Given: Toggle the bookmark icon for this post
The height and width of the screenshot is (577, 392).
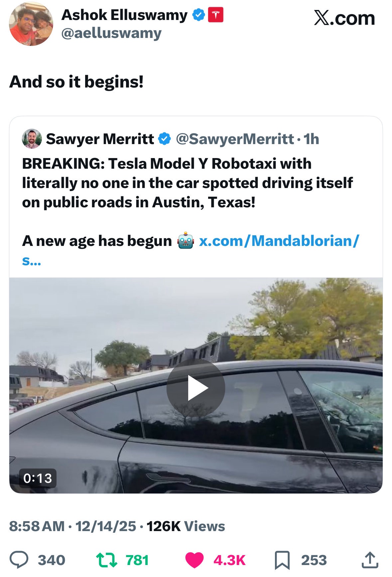Looking at the screenshot, I should 282,560.
